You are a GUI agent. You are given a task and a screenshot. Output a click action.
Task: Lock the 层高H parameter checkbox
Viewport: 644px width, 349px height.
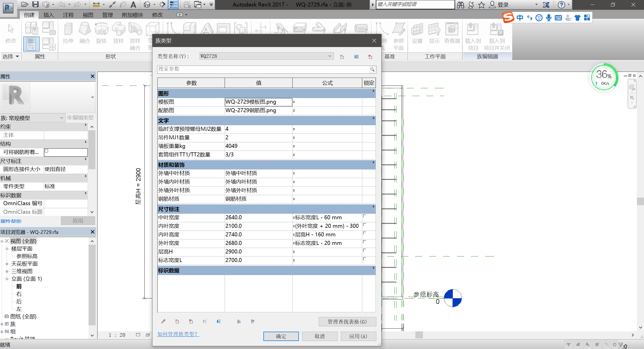pyautogui.click(x=365, y=250)
